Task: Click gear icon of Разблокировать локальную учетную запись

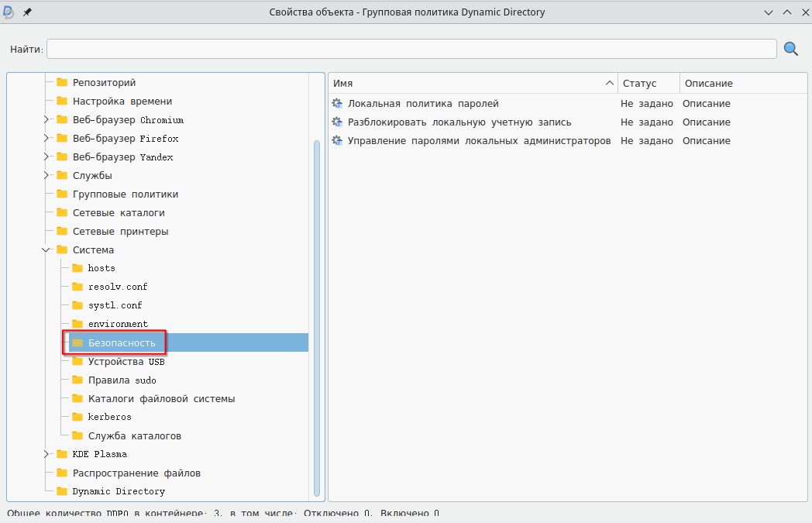Action: tap(337, 122)
